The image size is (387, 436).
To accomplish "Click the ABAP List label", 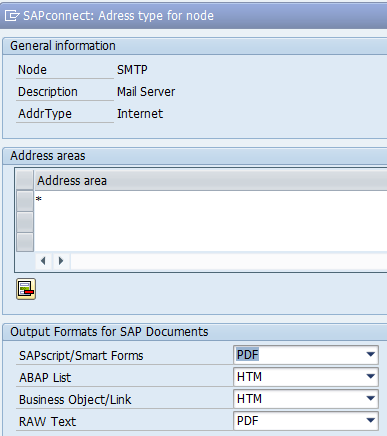I will point(45,378).
